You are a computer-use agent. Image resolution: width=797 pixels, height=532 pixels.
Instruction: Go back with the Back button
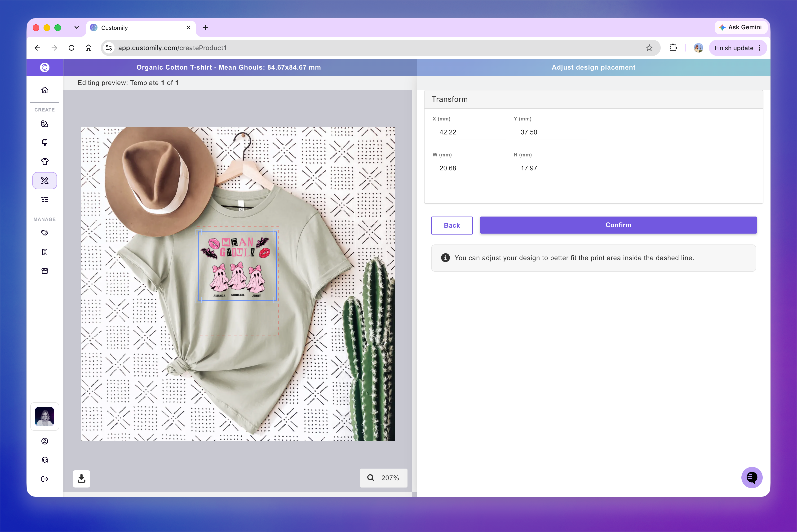coord(452,225)
